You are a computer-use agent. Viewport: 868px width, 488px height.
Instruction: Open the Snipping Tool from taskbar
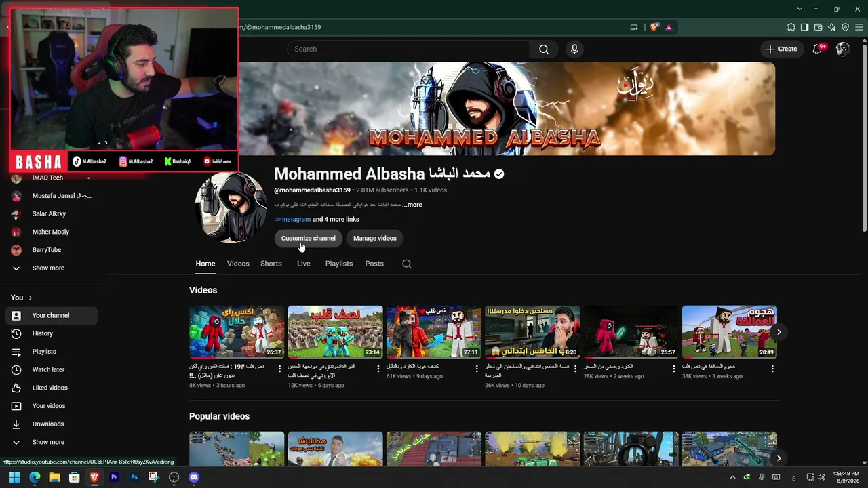point(154,477)
